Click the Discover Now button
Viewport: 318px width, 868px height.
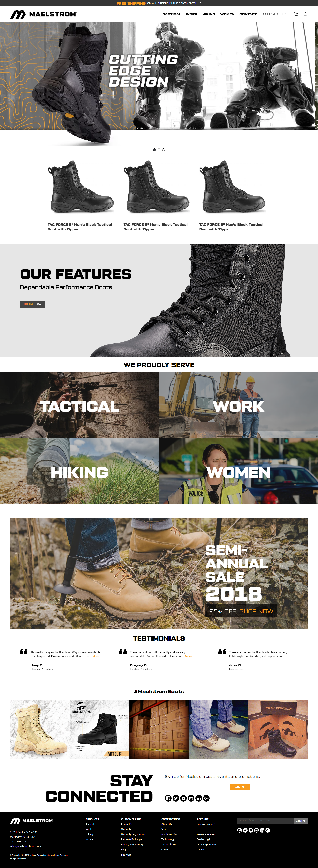pos(32,304)
